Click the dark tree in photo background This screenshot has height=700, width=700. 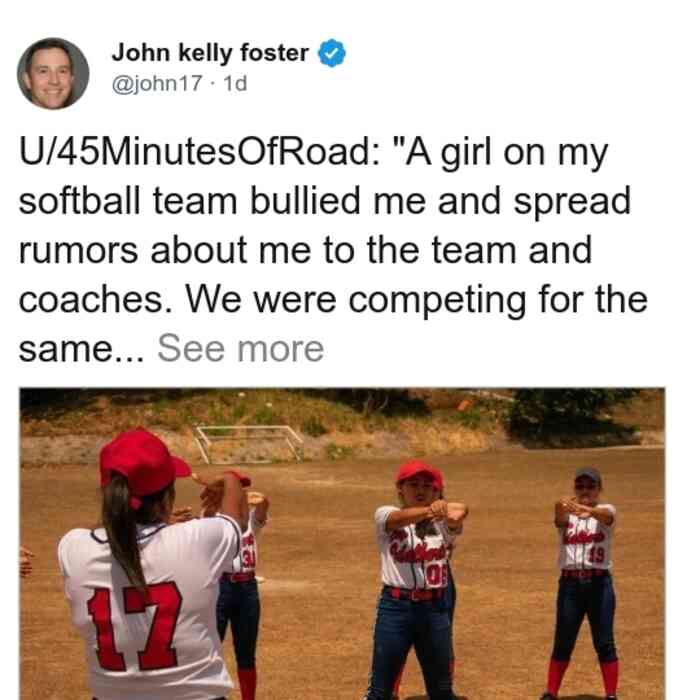pos(571,417)
